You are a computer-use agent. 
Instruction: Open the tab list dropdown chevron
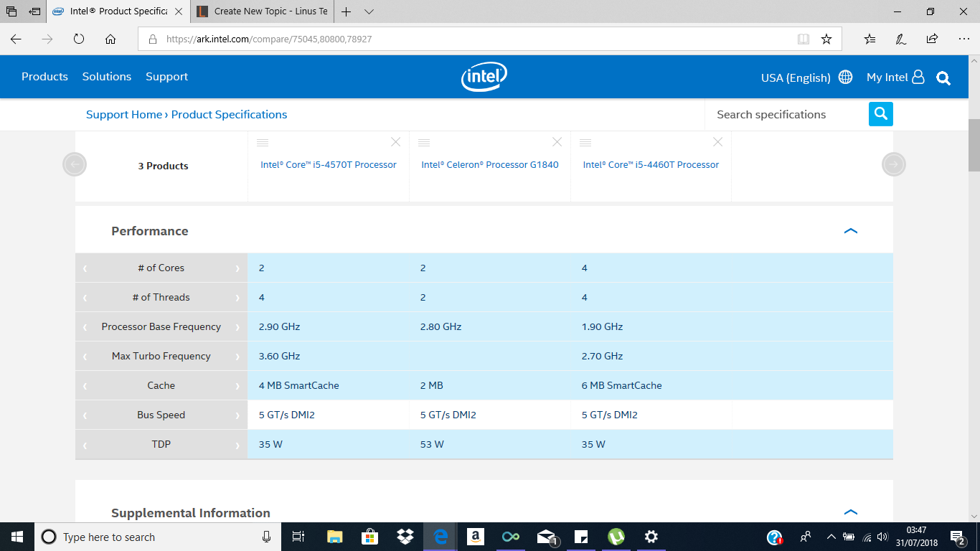coord(369,11)
